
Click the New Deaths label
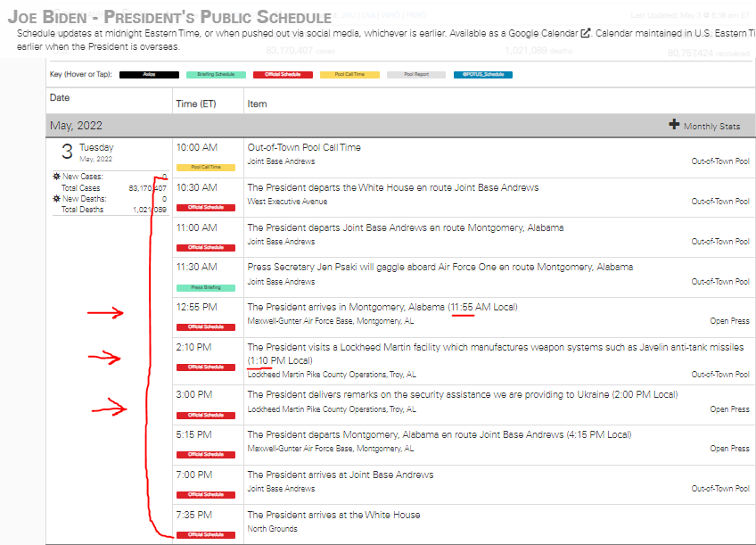tap(85, 199)
